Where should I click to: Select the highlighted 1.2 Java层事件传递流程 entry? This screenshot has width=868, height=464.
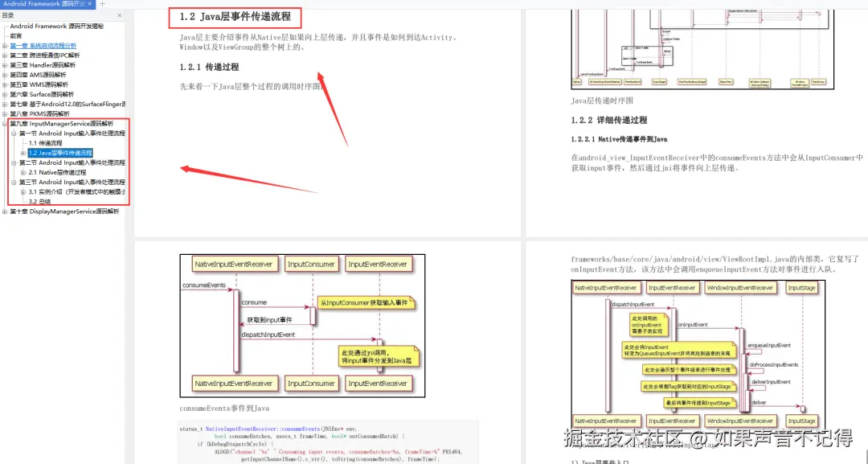(60, 153)
